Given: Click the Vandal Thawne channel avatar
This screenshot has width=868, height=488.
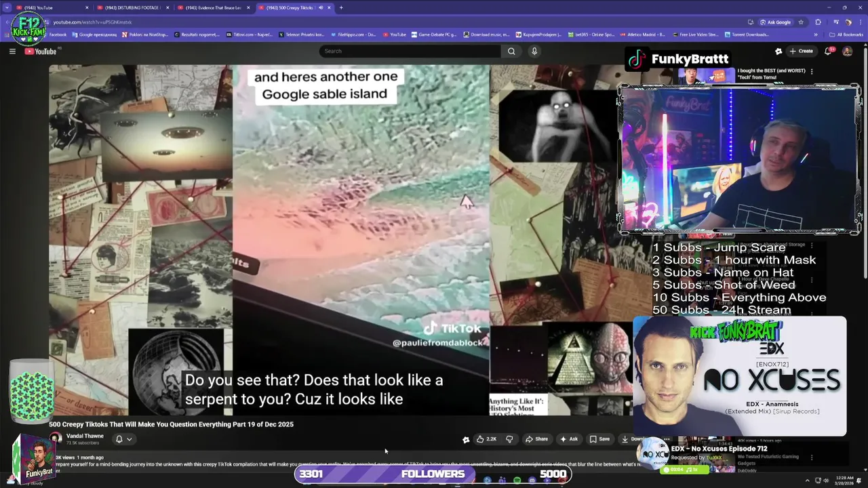Looking at the screenshot, I should pyautogui.click(x=56, y=439).
